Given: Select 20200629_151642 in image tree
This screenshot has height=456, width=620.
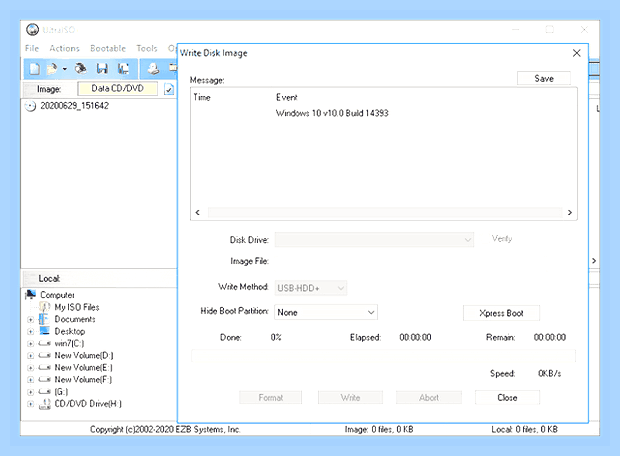Looking at the screenshot, I should (x=74, y=106).
